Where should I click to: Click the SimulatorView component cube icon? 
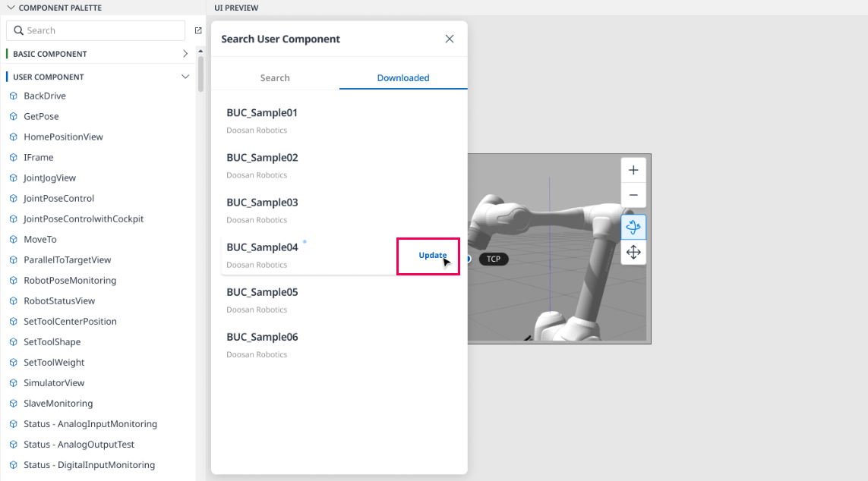coord(14,383)
